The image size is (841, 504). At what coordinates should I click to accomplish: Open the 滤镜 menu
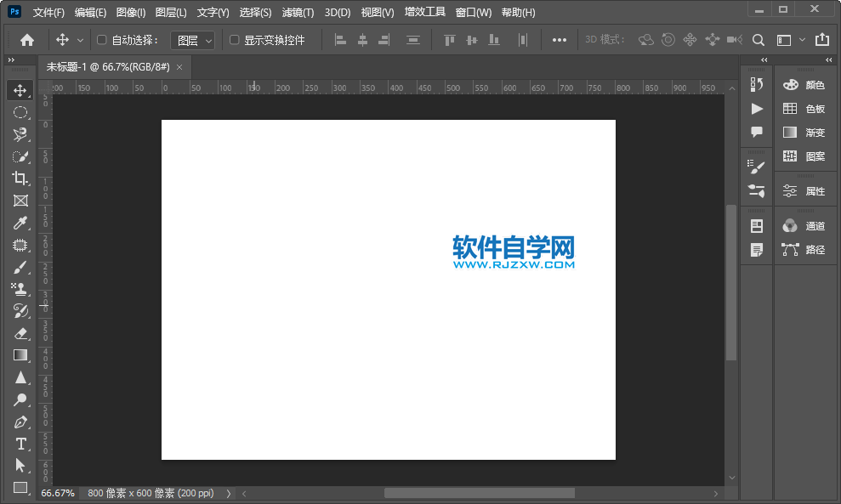(296, 12)
